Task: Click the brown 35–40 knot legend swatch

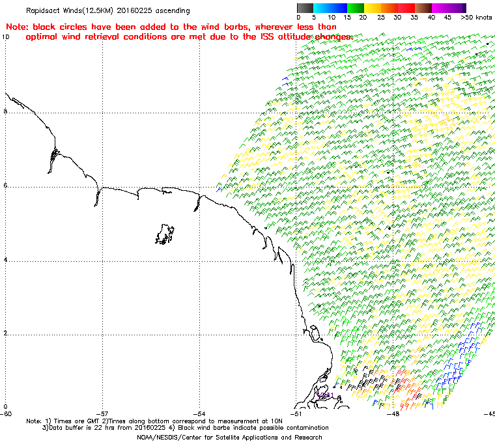Action: point(423,8)
